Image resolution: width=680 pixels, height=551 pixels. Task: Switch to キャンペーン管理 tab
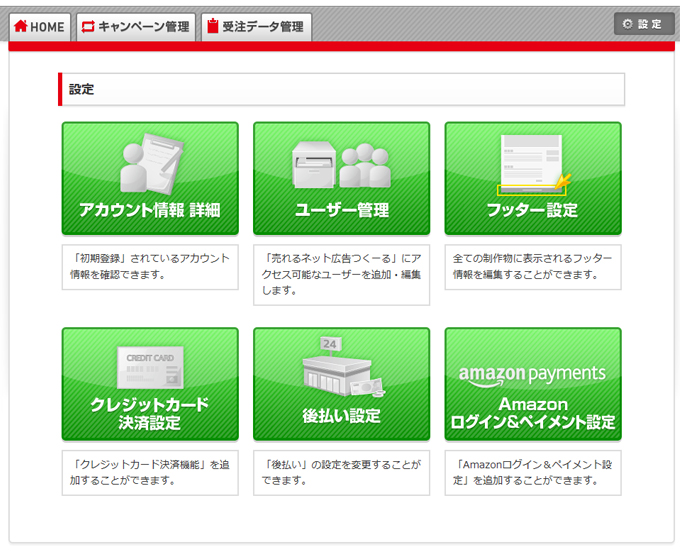tap(136, 27)
